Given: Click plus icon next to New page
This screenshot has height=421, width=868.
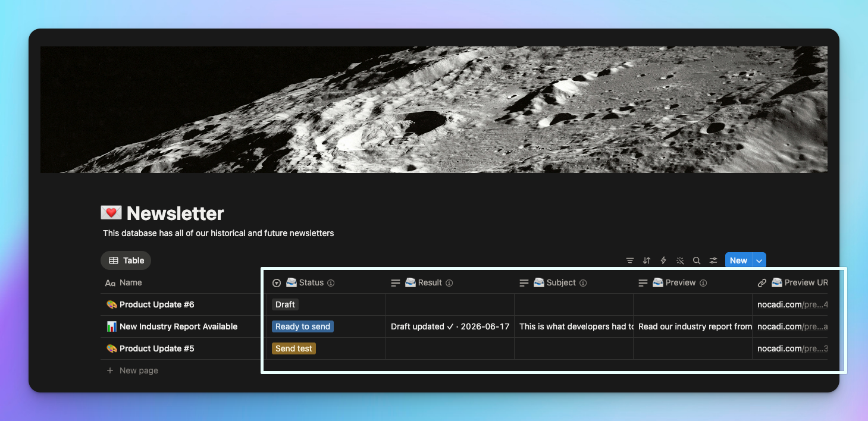Looking at the screenshot, I should pos(109,370).
